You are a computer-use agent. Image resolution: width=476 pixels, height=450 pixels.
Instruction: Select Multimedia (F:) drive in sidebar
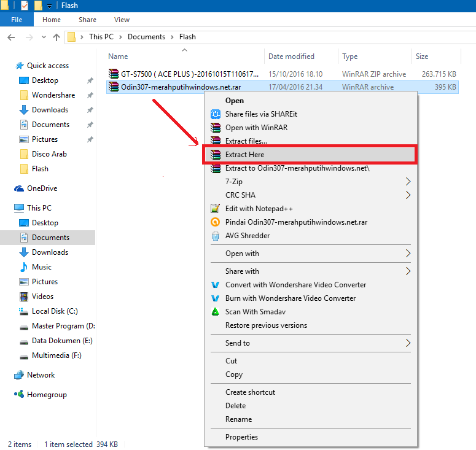pos(57,355)
